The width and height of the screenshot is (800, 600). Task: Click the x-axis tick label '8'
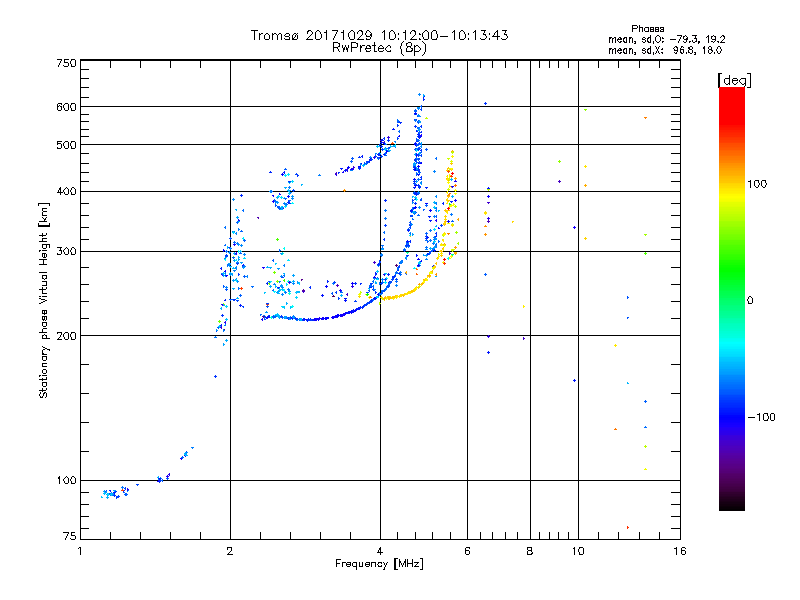coord(530,551)
